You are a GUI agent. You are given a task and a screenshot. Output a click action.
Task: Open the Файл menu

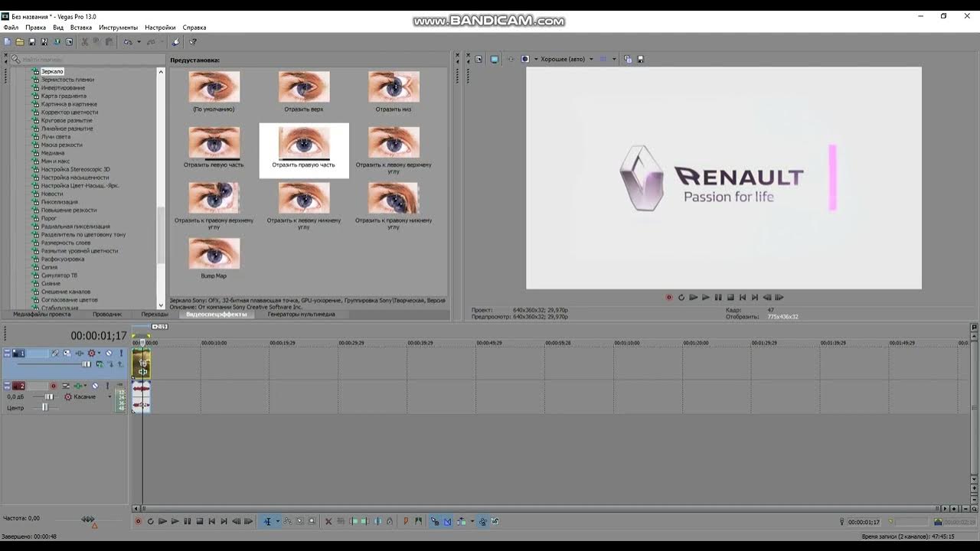11,28
